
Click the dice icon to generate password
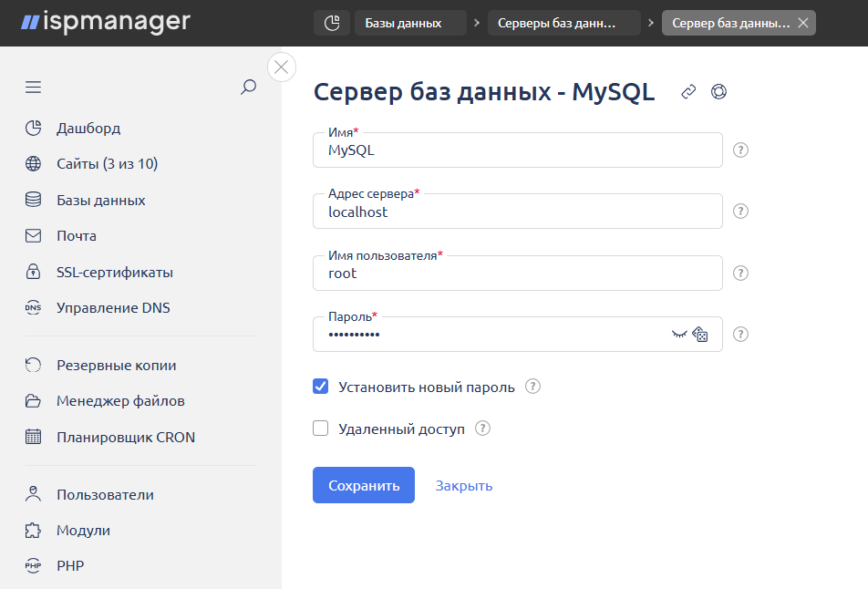pos(700,335)
